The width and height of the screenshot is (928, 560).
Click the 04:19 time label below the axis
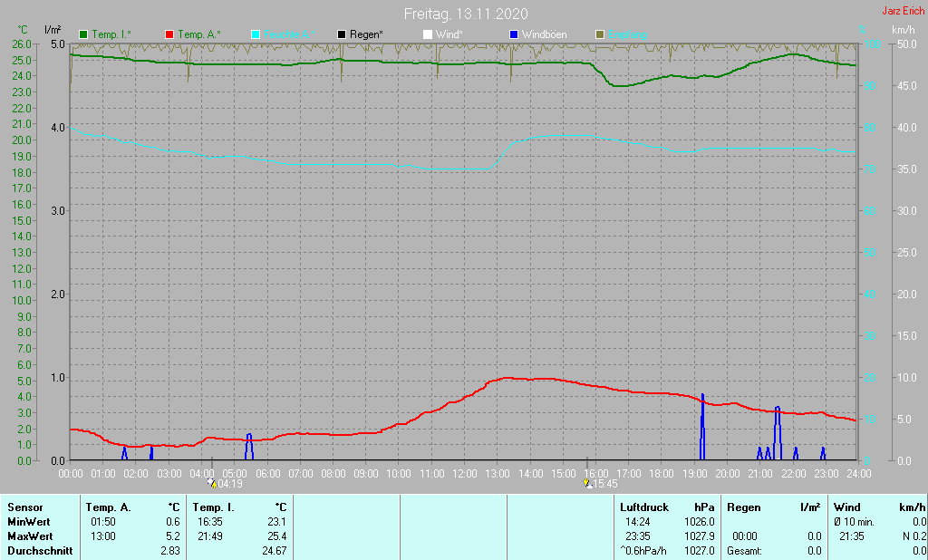click(x=230, y=484)
